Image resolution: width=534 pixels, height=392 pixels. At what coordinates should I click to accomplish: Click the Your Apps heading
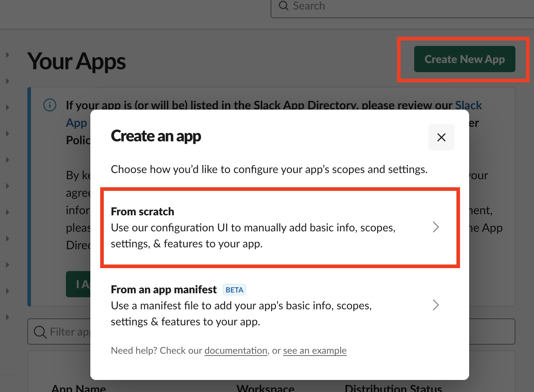click(x=76, y=61)
